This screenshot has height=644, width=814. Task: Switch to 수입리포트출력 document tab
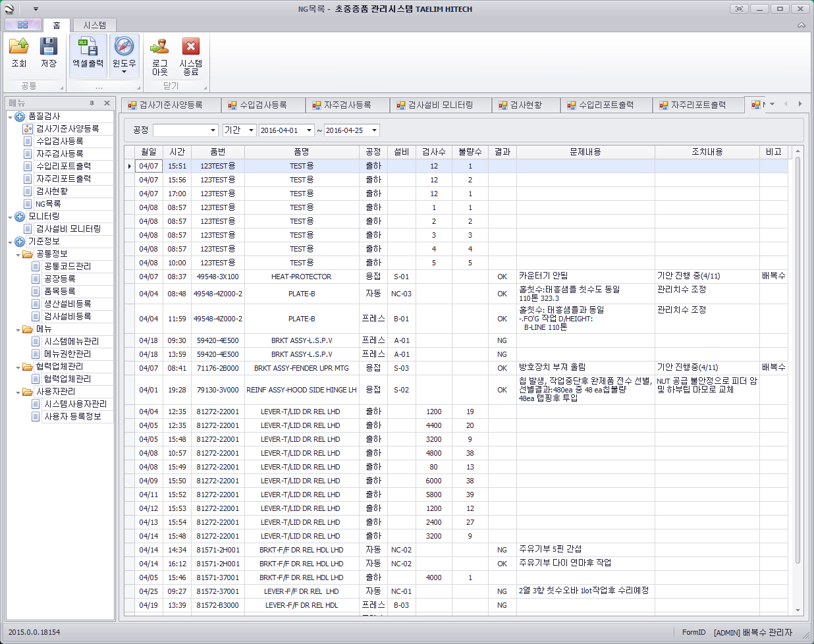pos(607,105)
